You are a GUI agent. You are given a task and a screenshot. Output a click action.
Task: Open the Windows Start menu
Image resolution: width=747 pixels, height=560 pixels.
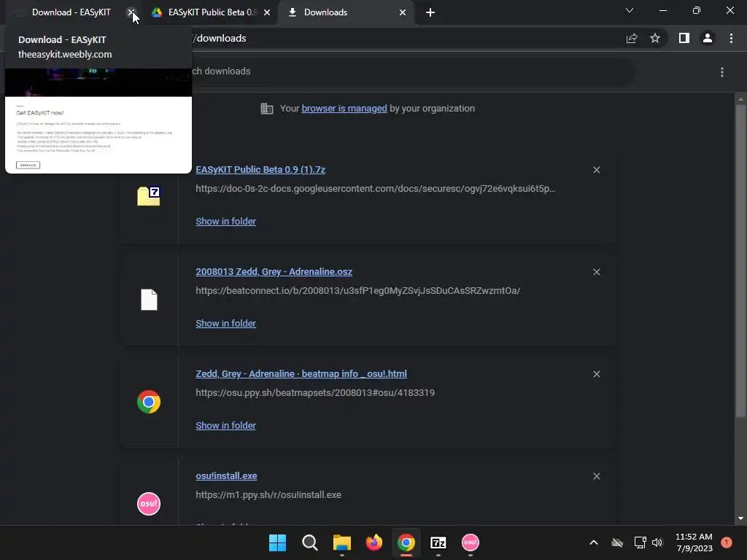click(277, 542)
